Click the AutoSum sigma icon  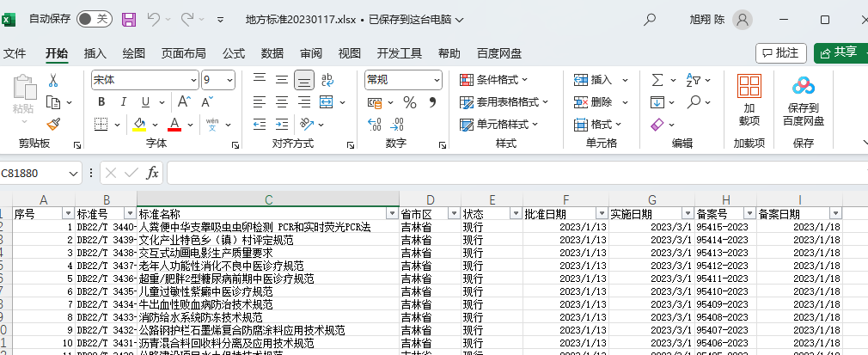(657, 80)
